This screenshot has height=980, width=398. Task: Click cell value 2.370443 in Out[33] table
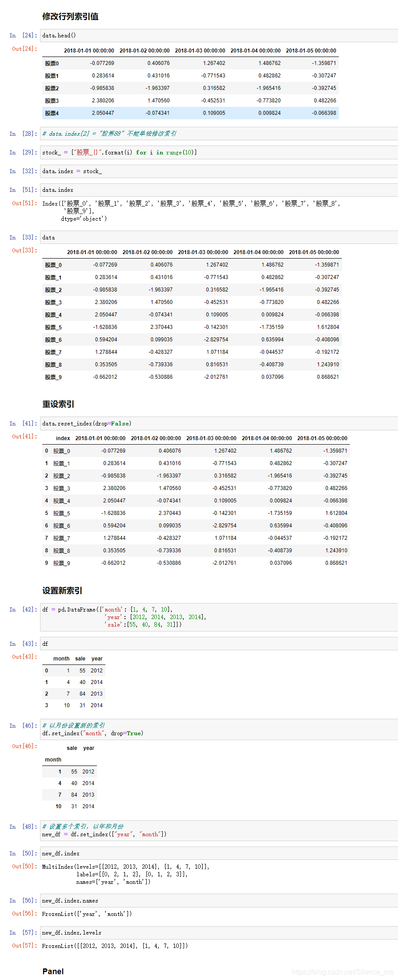pos(161,327)
